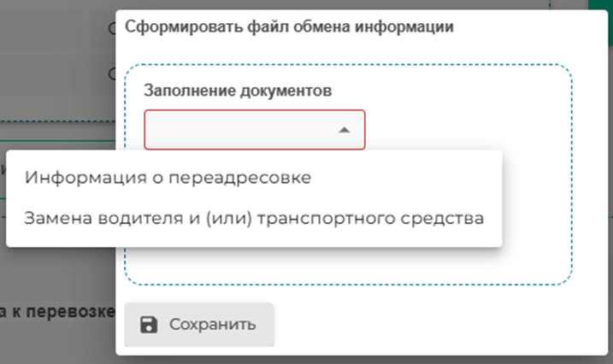This screenshot has width=613, height=364.
Task: Click the 'Сформировать файл обмена информации' dialog title
Action: point(289,26)
